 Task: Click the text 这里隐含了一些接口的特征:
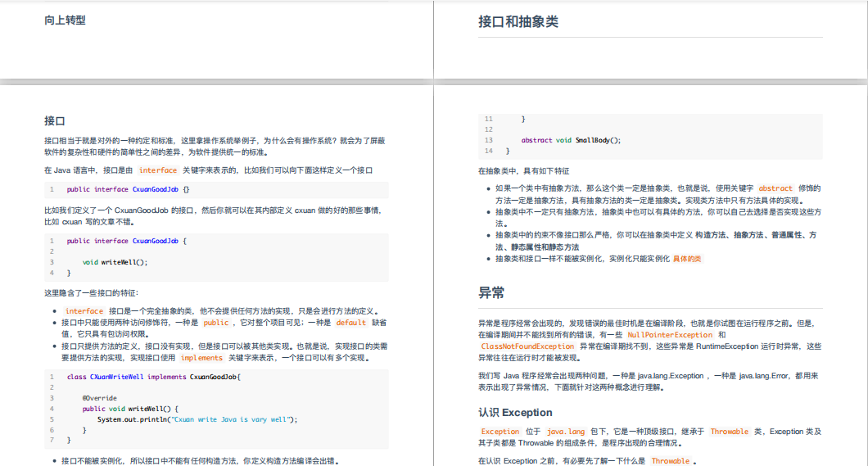coord(92,292)
